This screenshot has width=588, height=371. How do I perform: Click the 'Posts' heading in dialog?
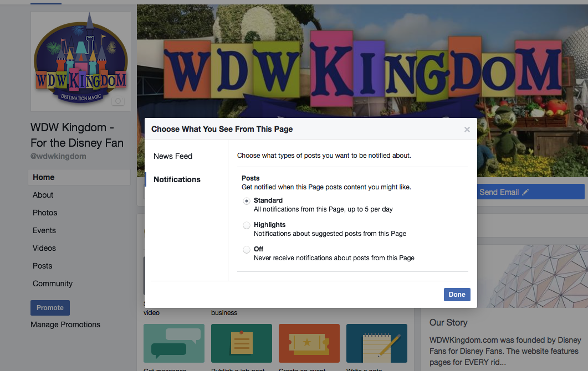coord(250,178)
